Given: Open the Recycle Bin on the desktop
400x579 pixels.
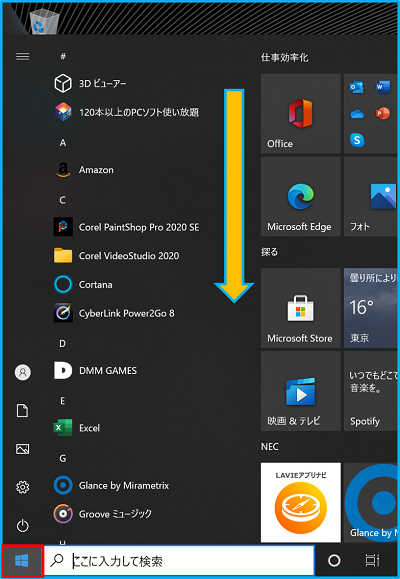Looking at the screenshot, I should coord(44,21).
